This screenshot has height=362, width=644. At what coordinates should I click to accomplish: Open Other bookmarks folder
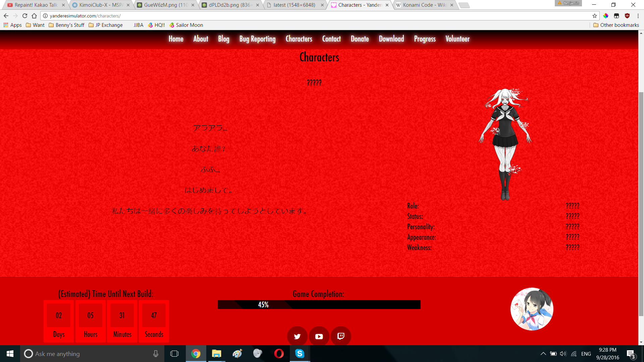616,25
